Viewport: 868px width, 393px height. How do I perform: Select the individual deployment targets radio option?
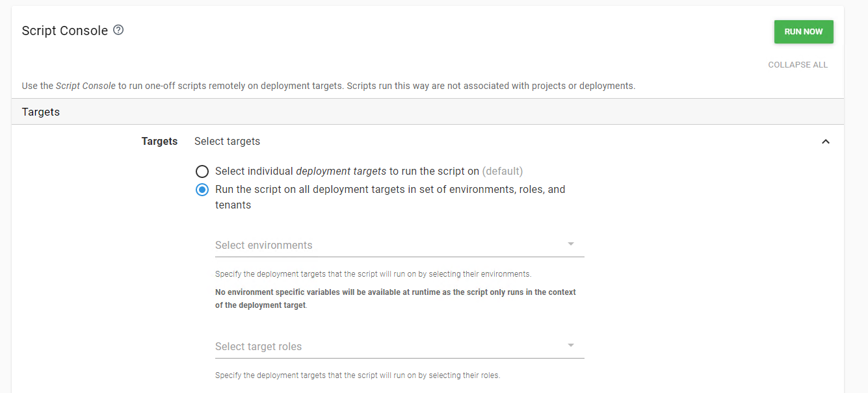pyautogui.click(x=202, y=171)
